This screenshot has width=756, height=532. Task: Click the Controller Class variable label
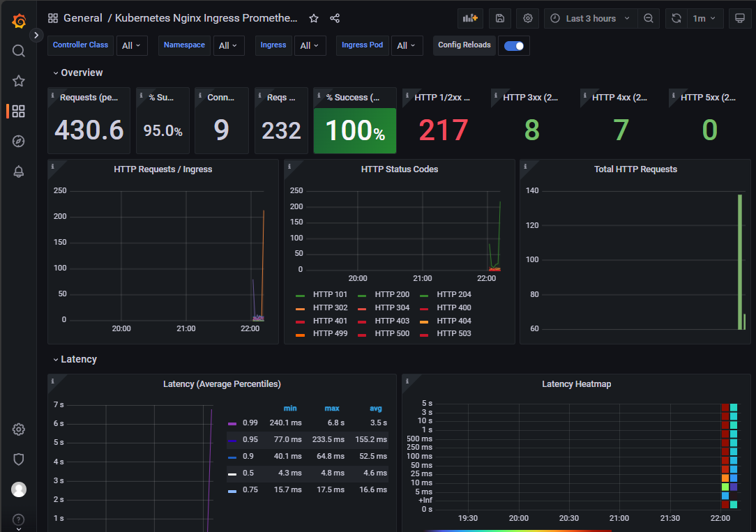point(80,45)
